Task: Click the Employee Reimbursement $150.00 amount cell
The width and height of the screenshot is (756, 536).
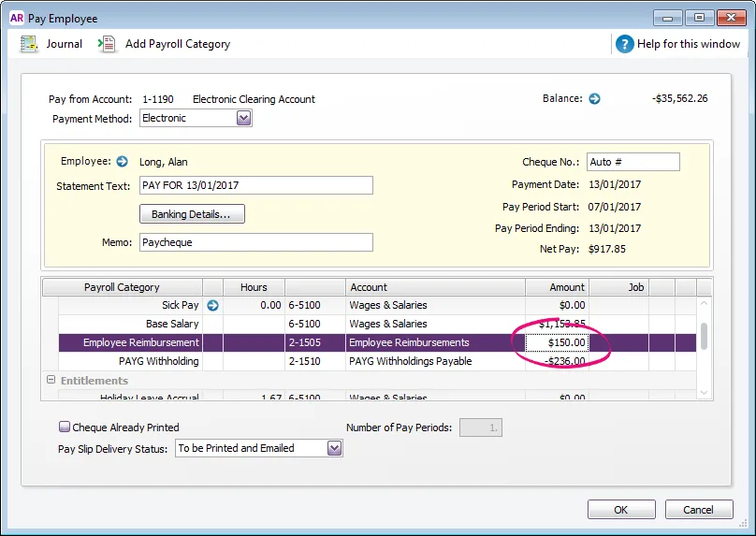Action: click(557, 342)
